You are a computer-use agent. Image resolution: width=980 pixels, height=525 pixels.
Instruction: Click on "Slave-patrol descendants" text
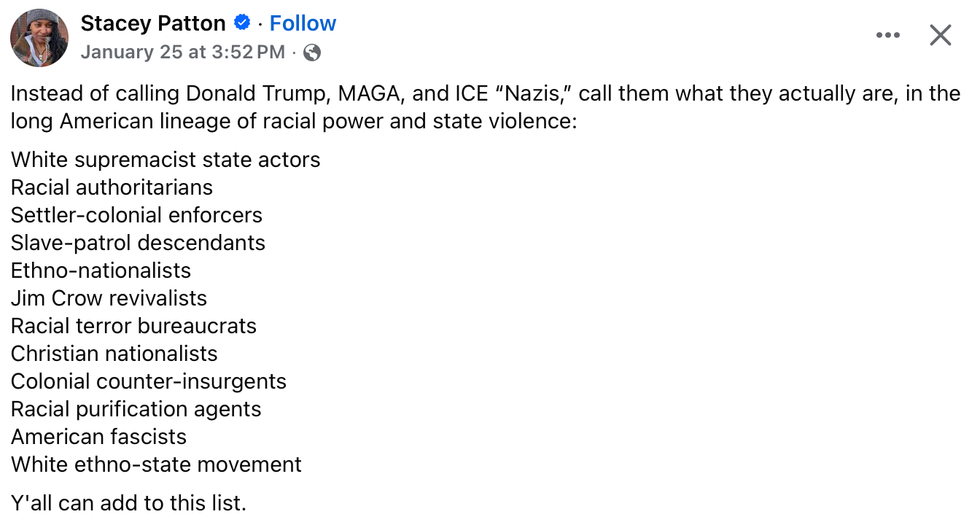point(138,243)
